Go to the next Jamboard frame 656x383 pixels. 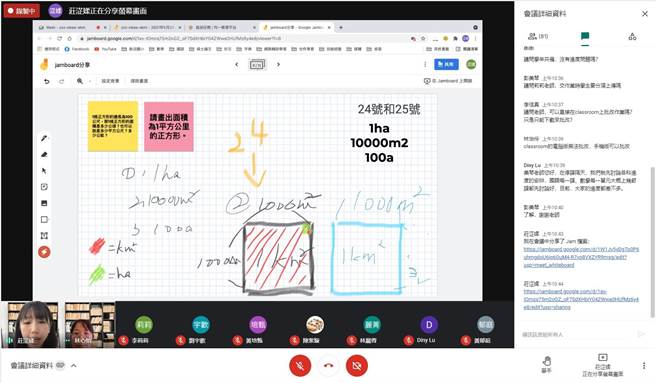coord(278,64)
